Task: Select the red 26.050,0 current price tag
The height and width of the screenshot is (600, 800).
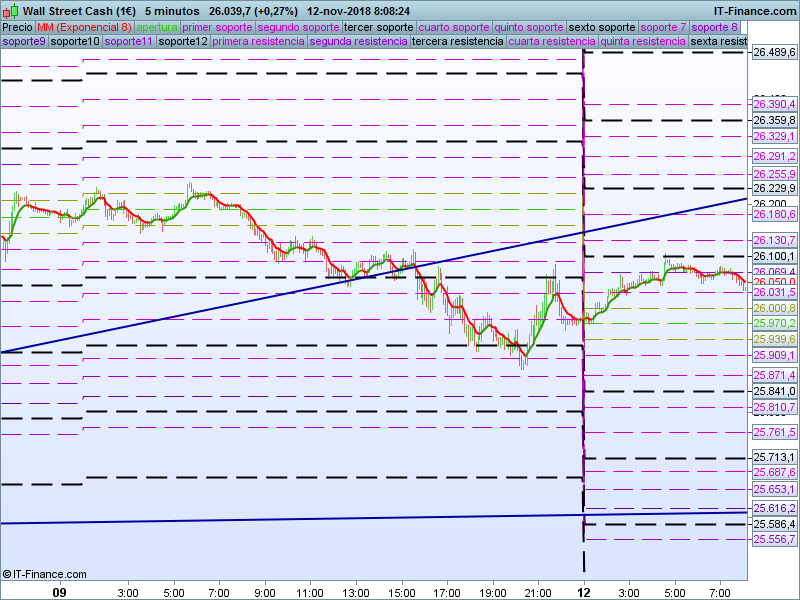Action: [x=774, y=282]
